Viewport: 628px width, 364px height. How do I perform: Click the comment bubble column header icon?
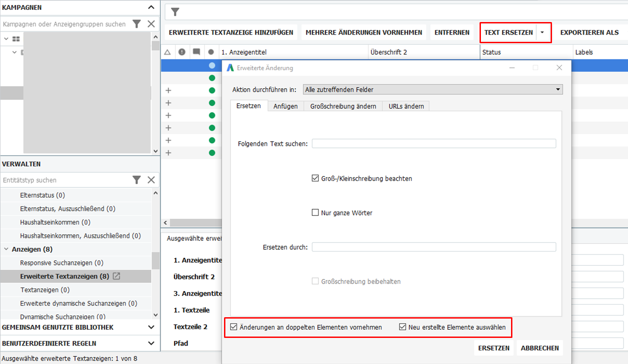coord(197,52)
